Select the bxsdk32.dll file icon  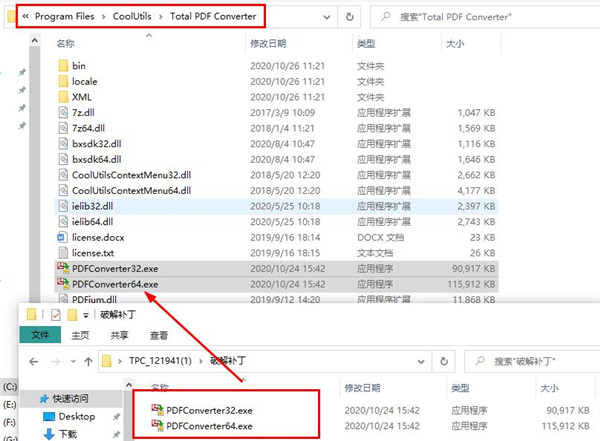tap(63, 144)
